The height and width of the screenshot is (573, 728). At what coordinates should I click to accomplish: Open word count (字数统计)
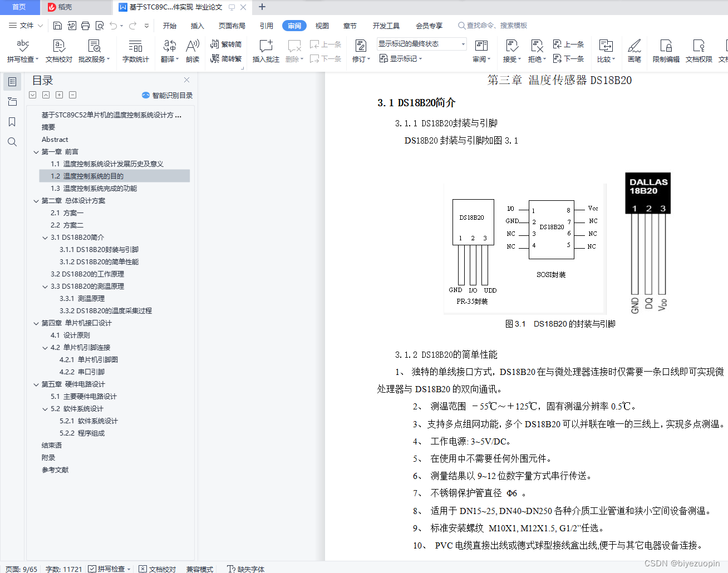click(135, 51)
